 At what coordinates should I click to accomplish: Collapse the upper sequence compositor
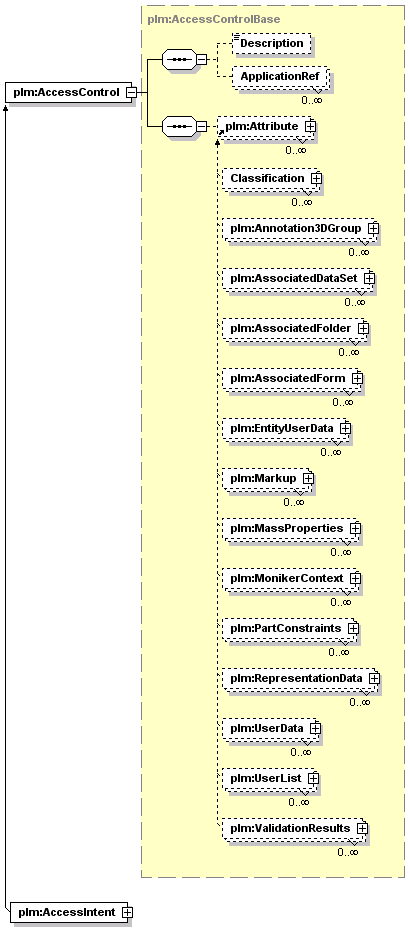click(x=202, y=60)
